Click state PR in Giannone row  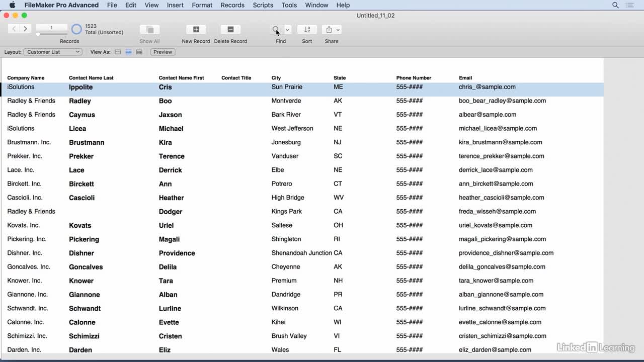(x=338, y=295)
